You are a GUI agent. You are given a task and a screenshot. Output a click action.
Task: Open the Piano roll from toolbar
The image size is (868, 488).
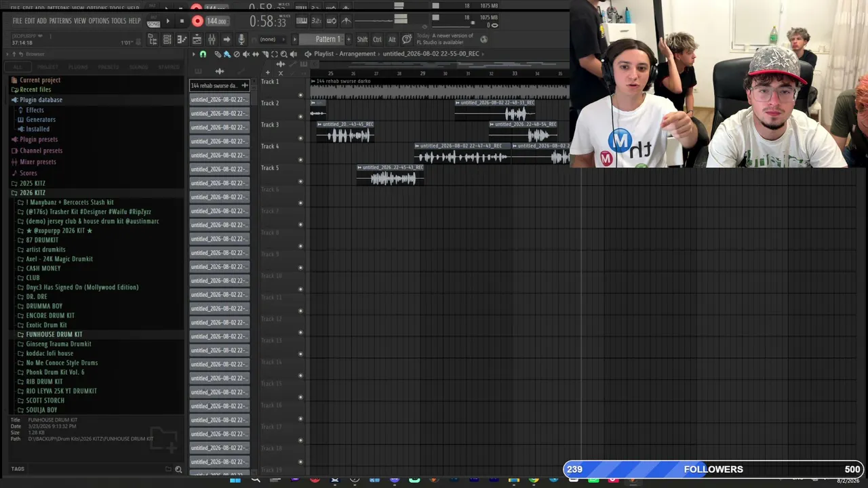(182, 40)
